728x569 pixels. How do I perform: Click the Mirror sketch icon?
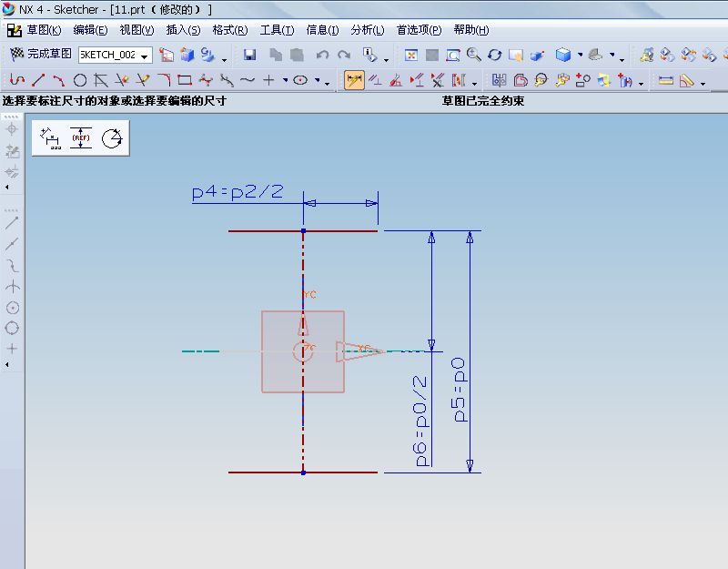[x=499, y=80]
